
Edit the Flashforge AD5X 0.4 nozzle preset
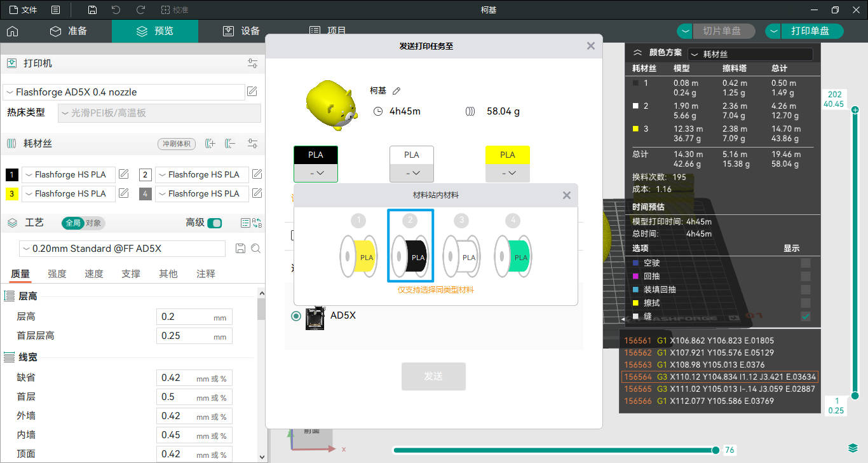click(x=252, y=92)
